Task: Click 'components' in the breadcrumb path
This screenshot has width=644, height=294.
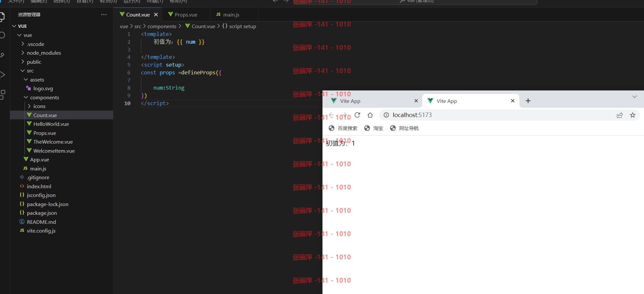Action: coord(162,26)
